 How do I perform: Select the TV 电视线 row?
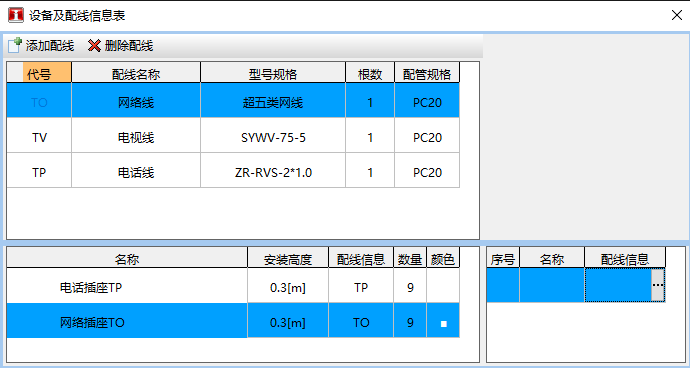click(233, 138)
